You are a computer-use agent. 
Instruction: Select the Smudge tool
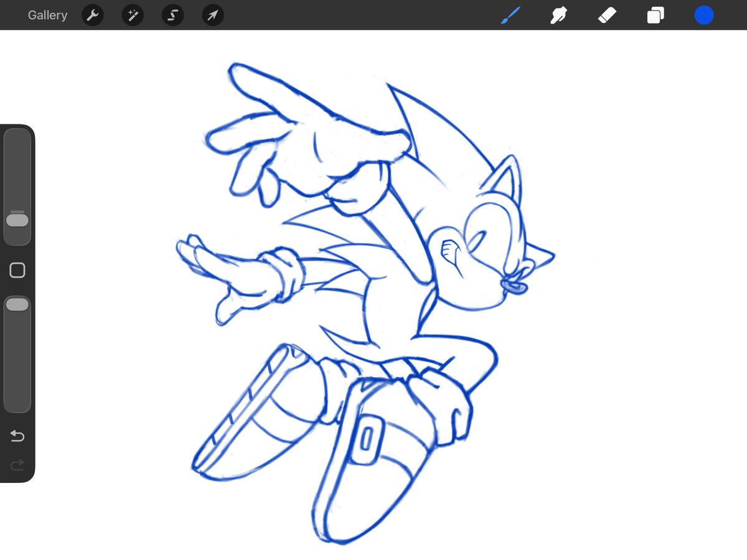point(558,16)
